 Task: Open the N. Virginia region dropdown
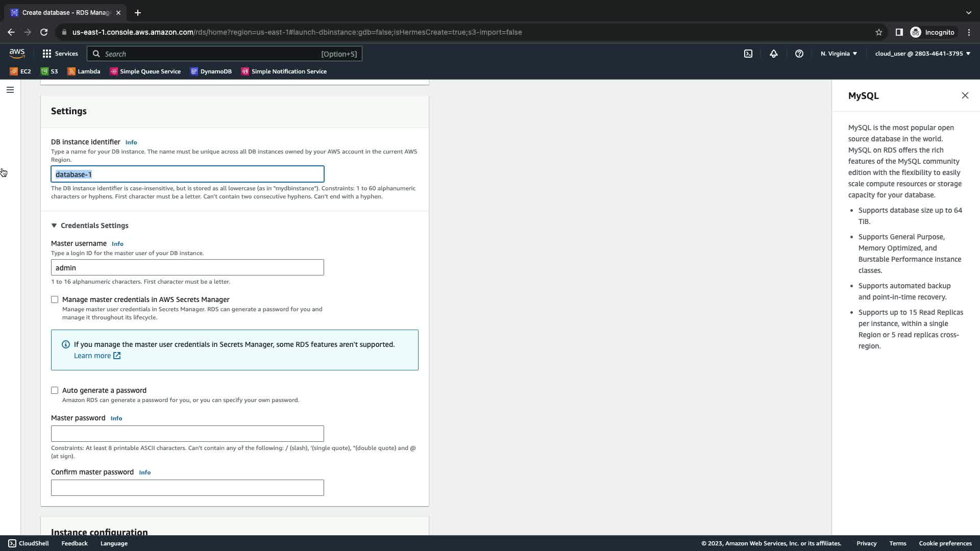[839, 54]
